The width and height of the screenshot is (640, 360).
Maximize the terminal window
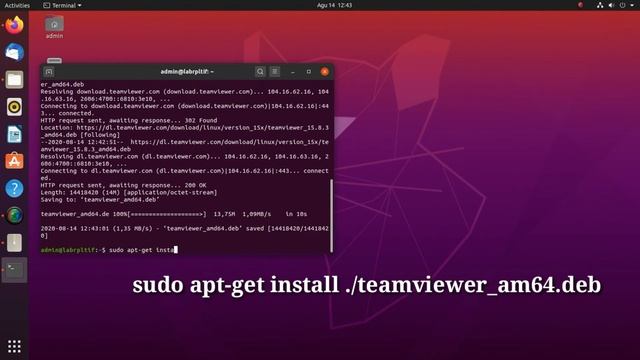pyautogui.click(x=309, y=72)
